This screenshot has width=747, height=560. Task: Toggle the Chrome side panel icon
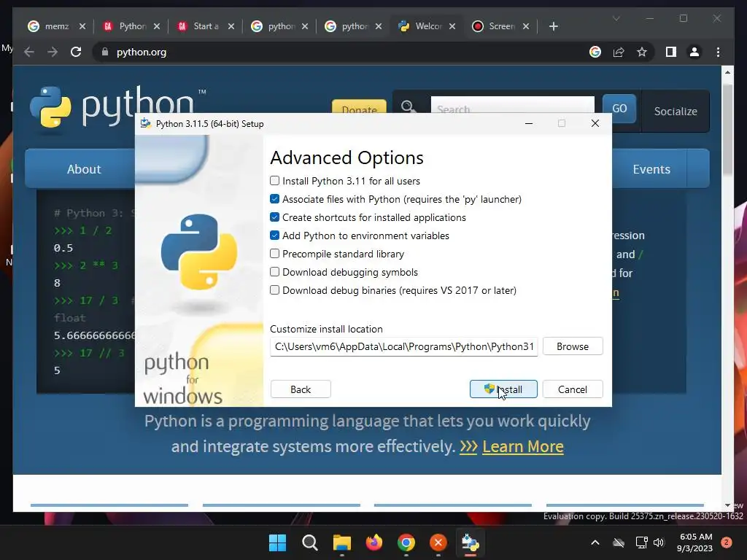[671, 52]
